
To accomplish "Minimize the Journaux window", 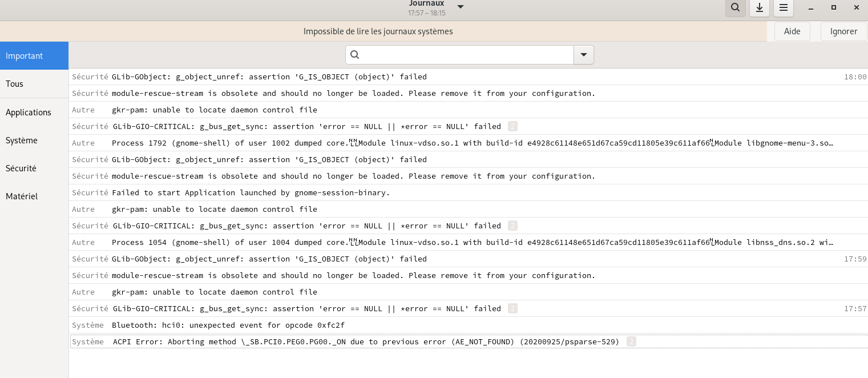I will [811, 7].
